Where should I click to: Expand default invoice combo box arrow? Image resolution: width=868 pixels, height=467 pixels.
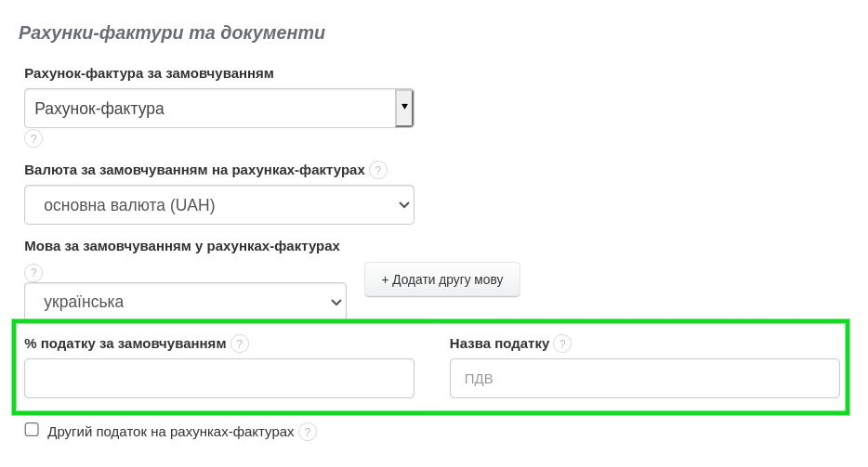click(404, 108)
